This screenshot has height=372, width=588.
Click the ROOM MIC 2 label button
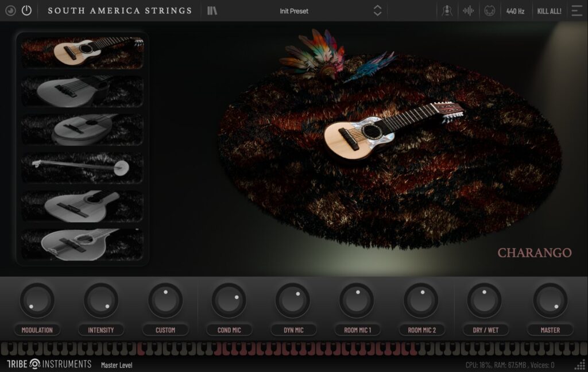tap(422, 330)
